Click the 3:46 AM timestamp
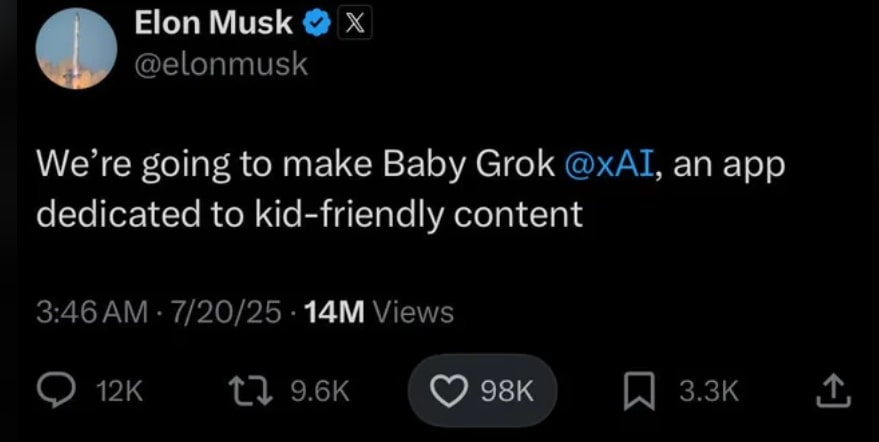 point(91,312)
